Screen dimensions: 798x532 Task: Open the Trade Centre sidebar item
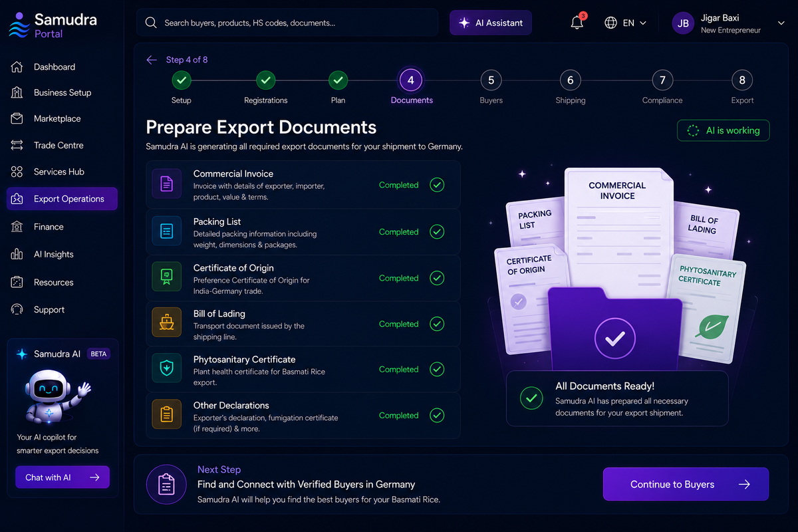[x=62, y=145]
